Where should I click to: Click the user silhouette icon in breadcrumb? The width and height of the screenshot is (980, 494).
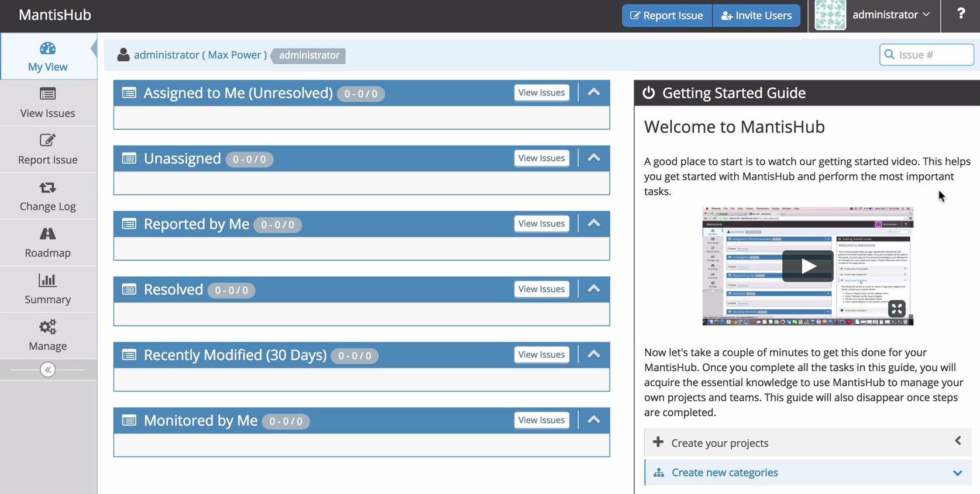123,54
